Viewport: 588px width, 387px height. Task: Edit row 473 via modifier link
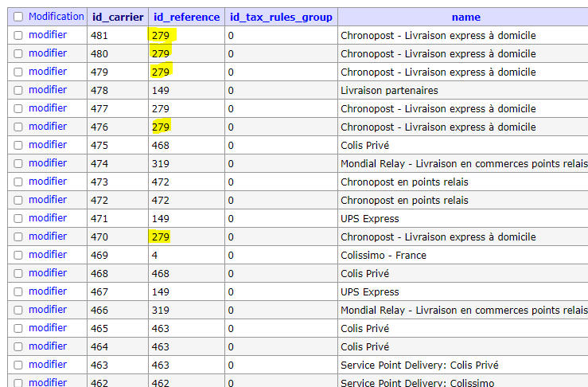click(48, 182)
